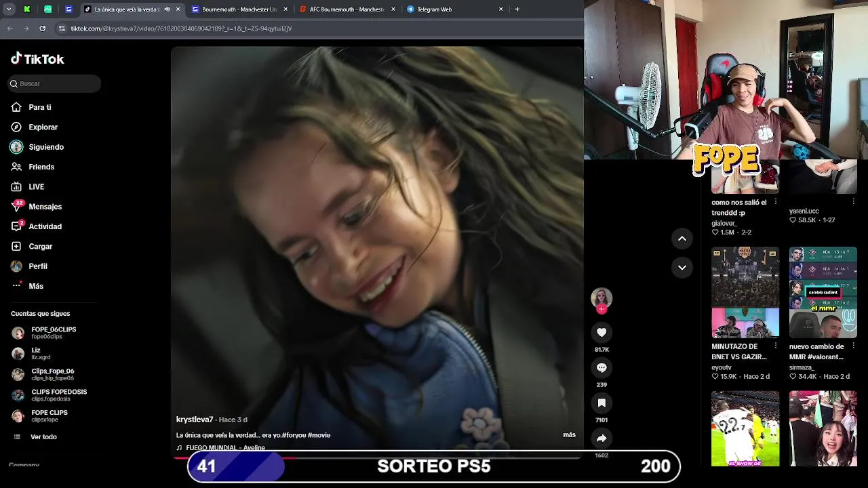Click the Company footer link
This screenshot has width=868, height=488.
[24, 465]
